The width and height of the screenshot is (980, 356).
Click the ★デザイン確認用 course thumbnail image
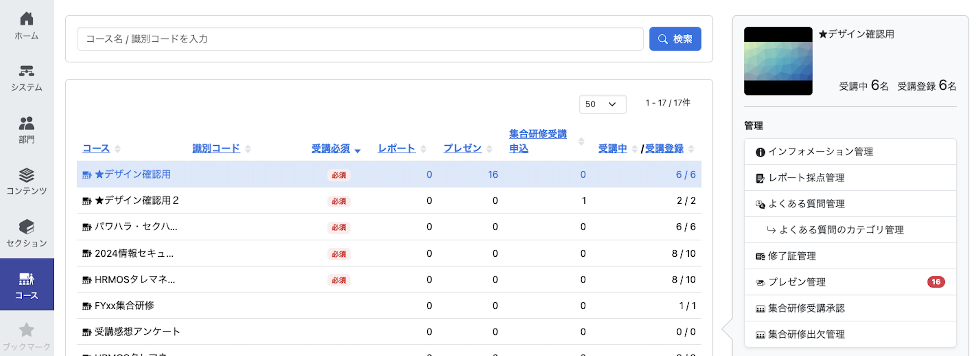click(778, 61)
